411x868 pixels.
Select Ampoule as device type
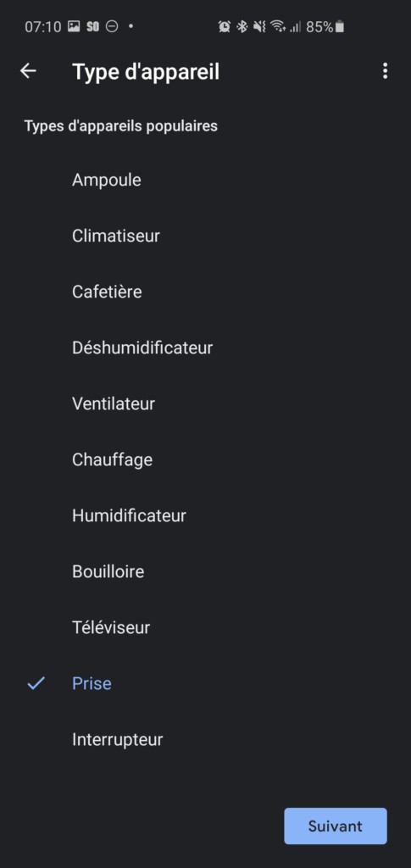point(205,180)
